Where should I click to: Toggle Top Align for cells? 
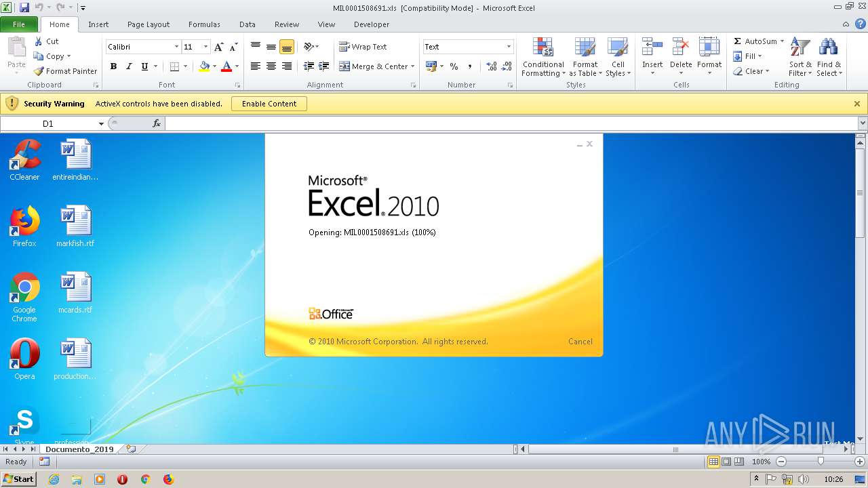click(256, 47)
